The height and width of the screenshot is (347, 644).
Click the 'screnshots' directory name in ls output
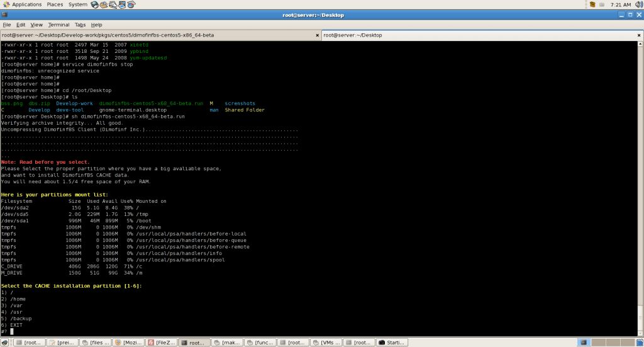point(240,104)
